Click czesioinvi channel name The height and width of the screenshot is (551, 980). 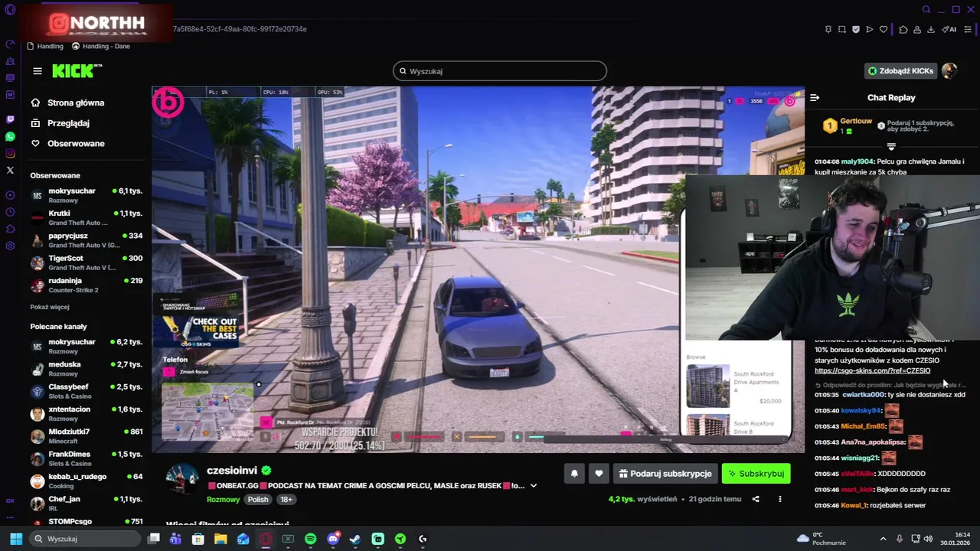pos(232,471)
